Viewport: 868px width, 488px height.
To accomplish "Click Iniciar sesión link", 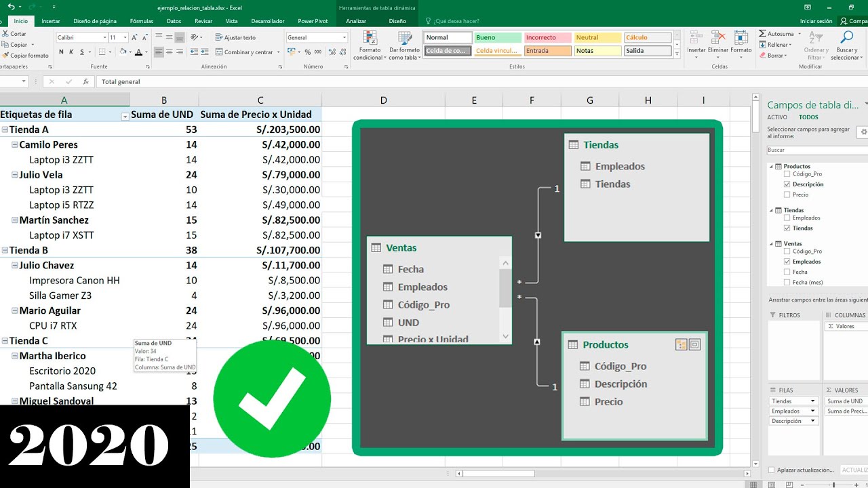I will (x=816, y=21).
